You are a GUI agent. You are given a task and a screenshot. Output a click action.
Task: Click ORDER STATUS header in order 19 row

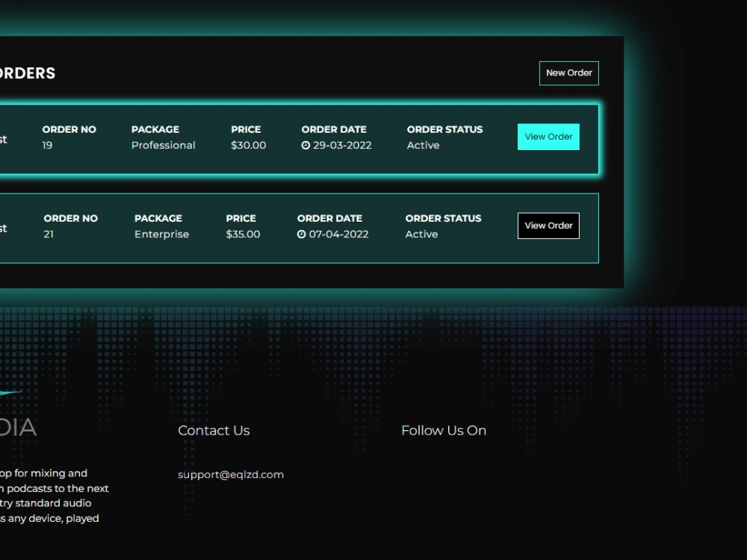[x=444, y=129]
